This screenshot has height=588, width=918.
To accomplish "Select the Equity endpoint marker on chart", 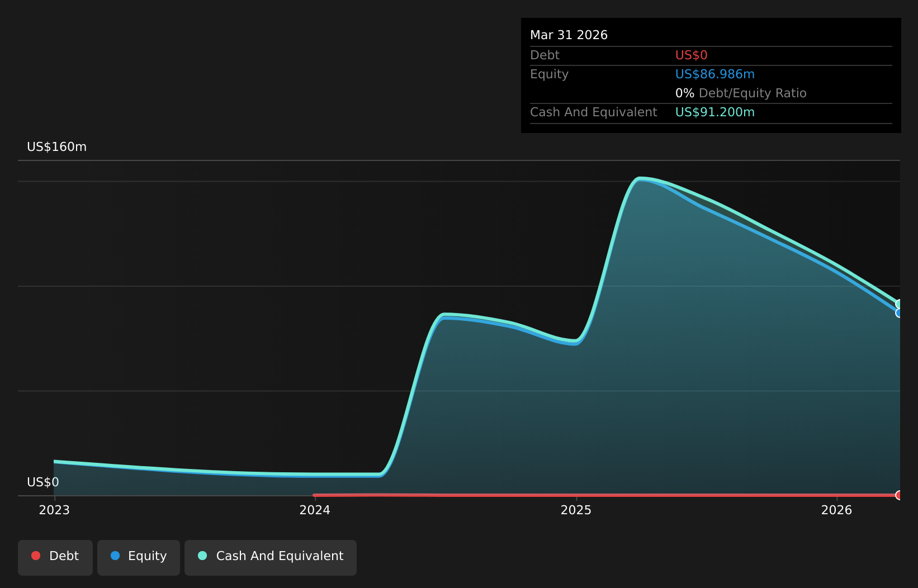I will coord(900,313).
